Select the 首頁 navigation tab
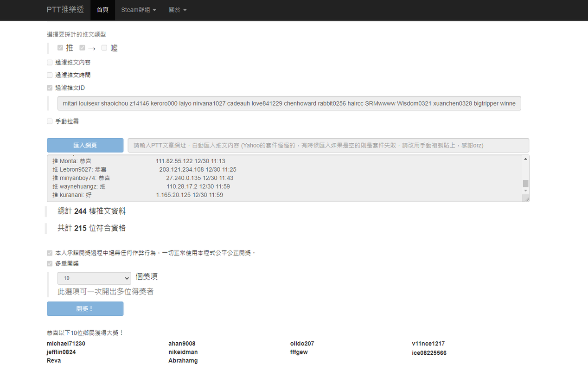Image resolution: width=588 pixels, height=371 pixels. coord(102,10)
